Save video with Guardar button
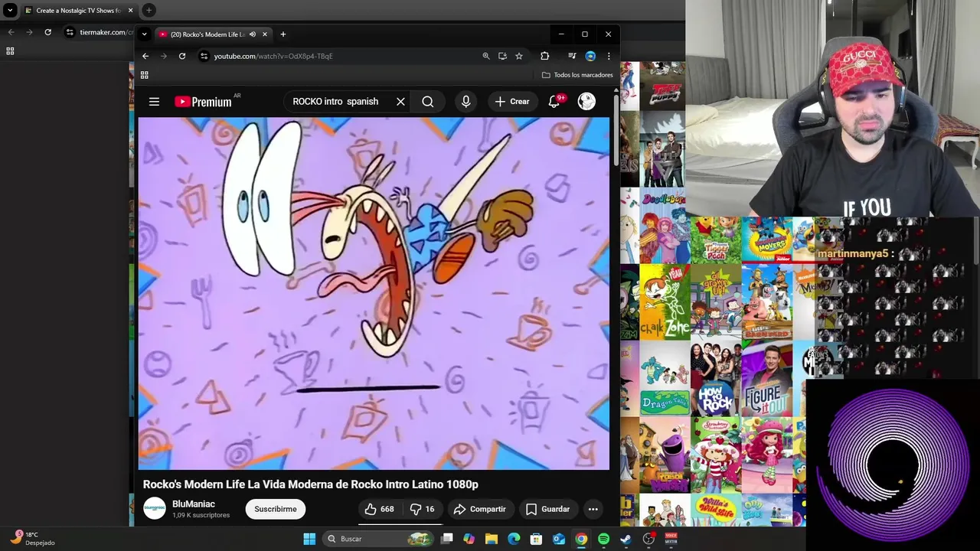 (548, 509)
